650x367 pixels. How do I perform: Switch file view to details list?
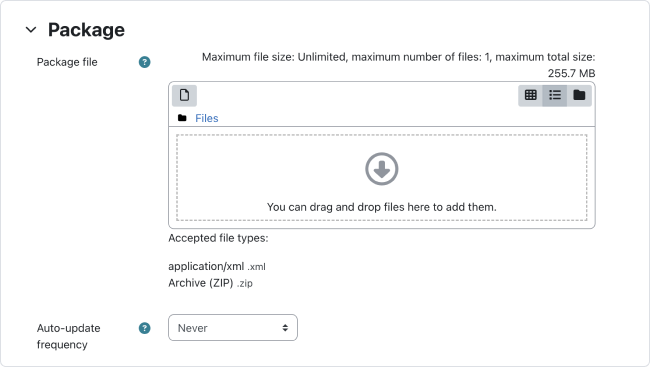point(555,95)
